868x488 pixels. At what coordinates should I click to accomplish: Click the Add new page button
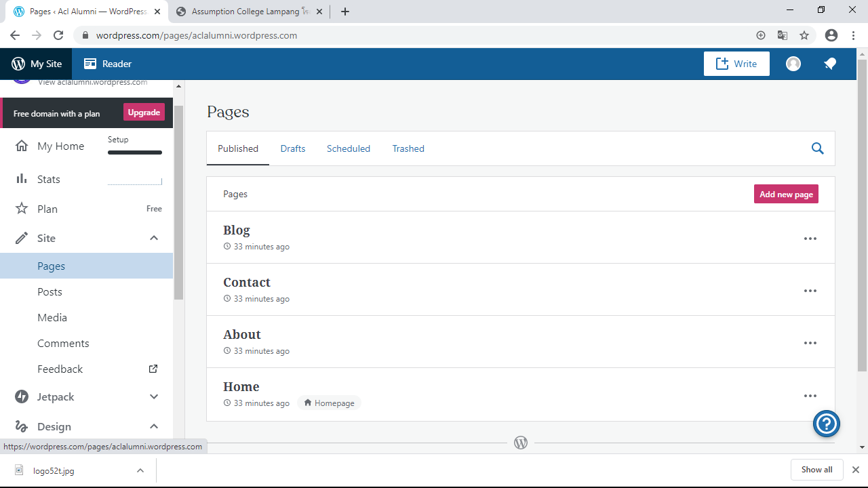[x=786, y=194]
